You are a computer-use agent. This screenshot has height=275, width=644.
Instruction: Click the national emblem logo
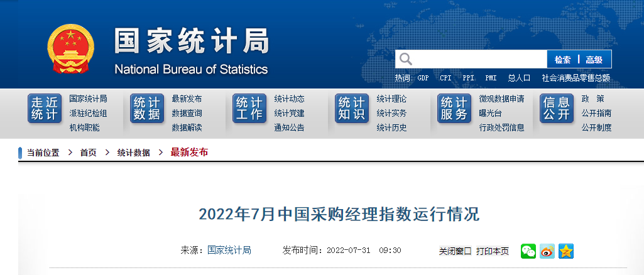[x=70, y=48]
